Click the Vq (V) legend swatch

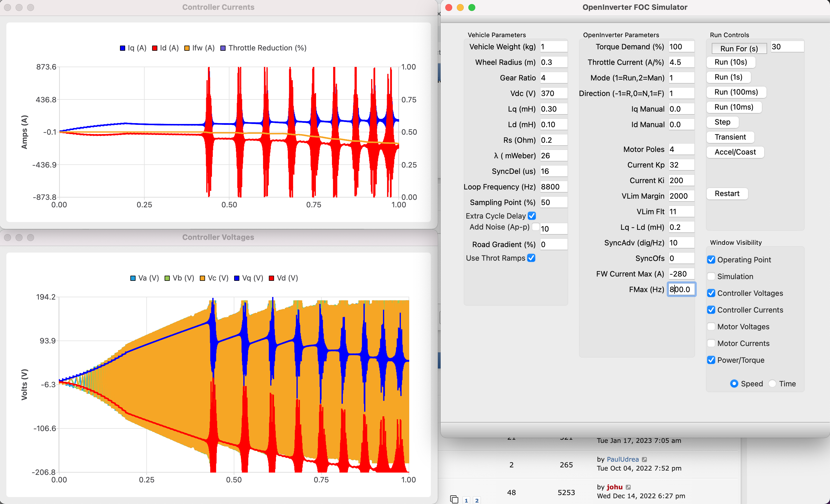(x=237, y=278)
